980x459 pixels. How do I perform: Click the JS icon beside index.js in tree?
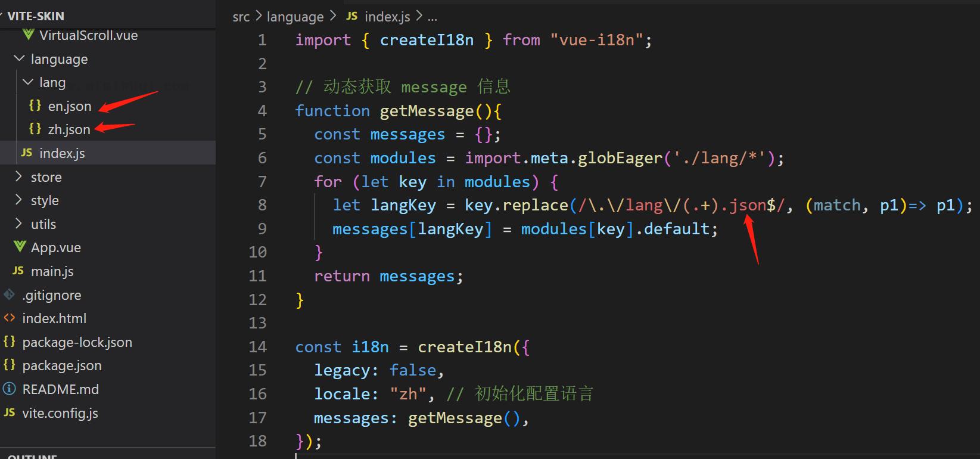(26, 153)
